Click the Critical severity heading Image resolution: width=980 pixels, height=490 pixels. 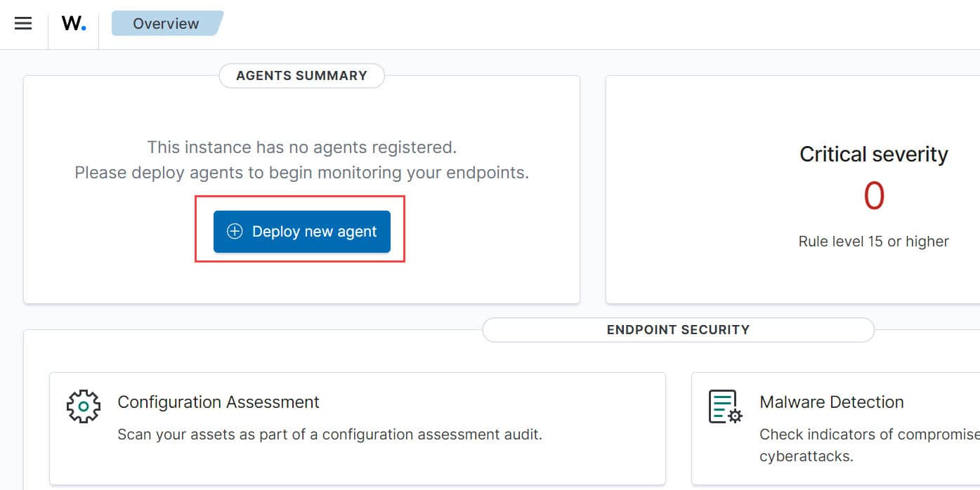874,154
